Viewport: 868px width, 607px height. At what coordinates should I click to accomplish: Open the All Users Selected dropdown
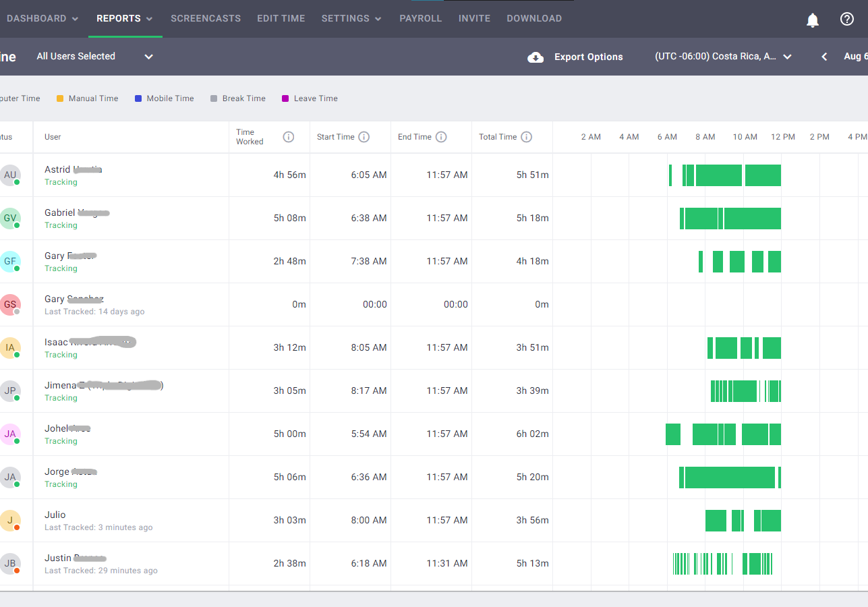coord(95,57)
